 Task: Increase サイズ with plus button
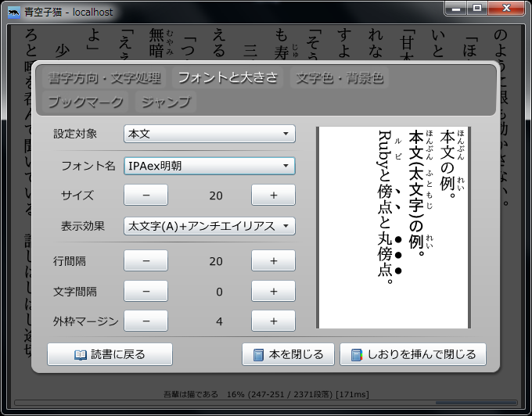tap(274, 195)
